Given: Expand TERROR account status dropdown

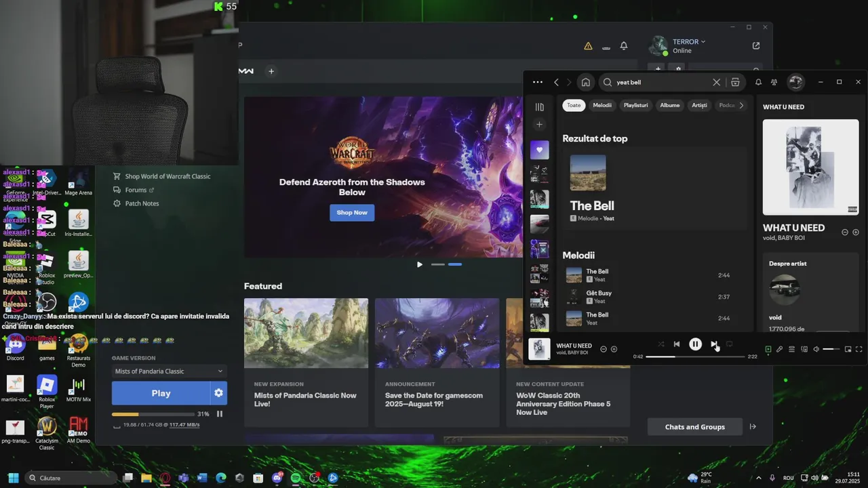Looking at the screenshot, I should [689, 41].
